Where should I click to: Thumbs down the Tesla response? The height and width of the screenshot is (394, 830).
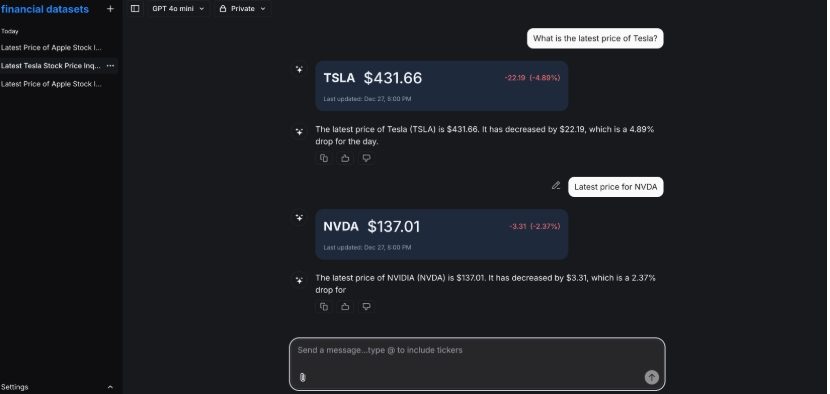[x=366, y=158]
